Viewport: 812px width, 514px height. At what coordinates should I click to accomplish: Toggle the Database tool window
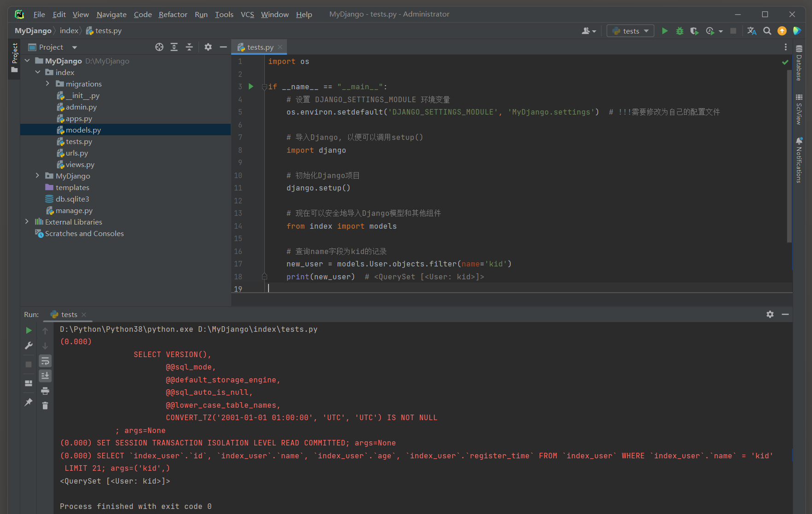(x=799, y=63)
